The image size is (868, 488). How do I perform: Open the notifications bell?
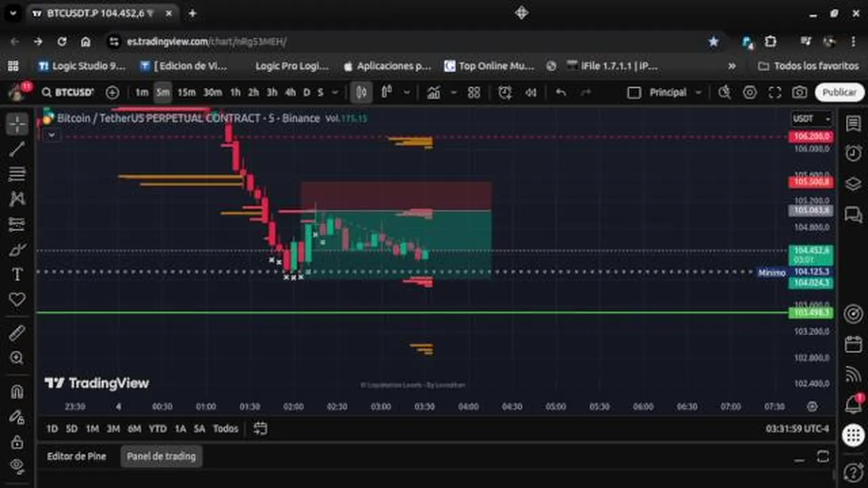click(x=853, y=405)
